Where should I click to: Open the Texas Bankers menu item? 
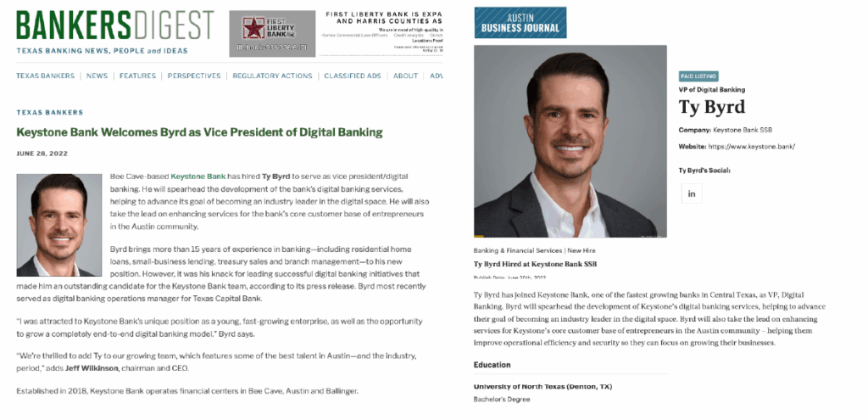click(x=46, y=76)
